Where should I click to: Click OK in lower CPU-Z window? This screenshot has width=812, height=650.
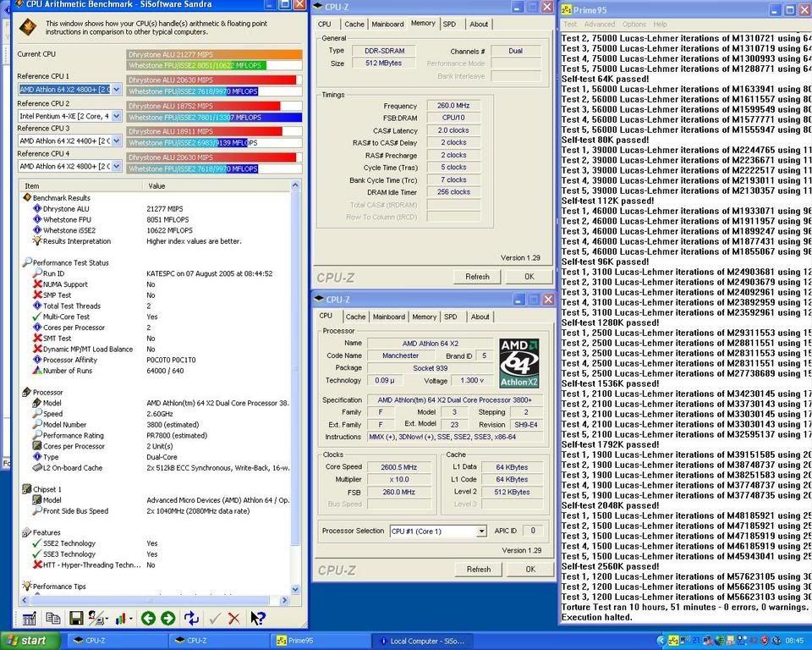[531, 569]
